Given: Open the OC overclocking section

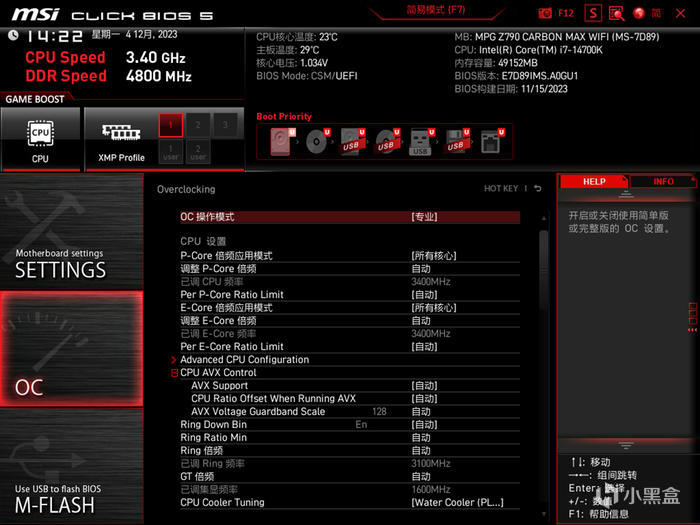Looking at the screenshot, I should [x=71, y=349].
